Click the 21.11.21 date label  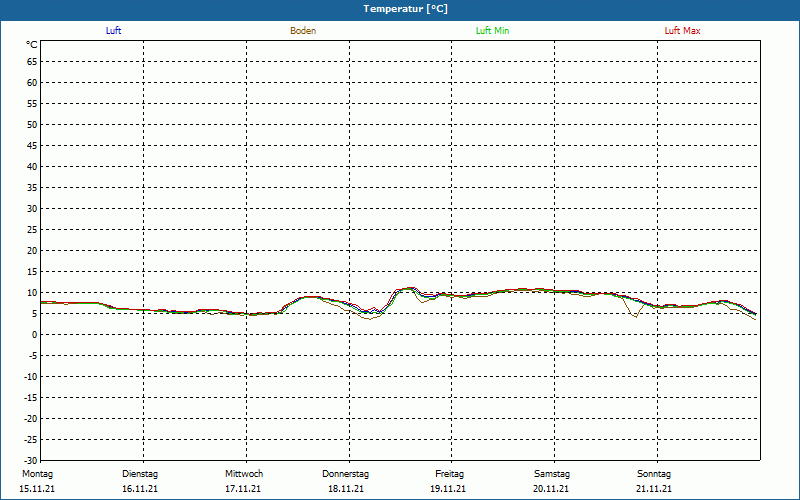coord(654,489)
